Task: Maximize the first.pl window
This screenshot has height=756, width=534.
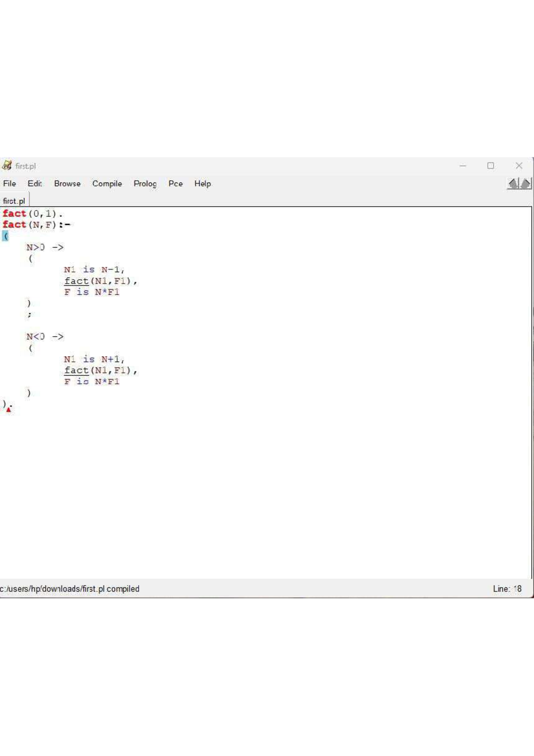Action: [x=490, y=166]
